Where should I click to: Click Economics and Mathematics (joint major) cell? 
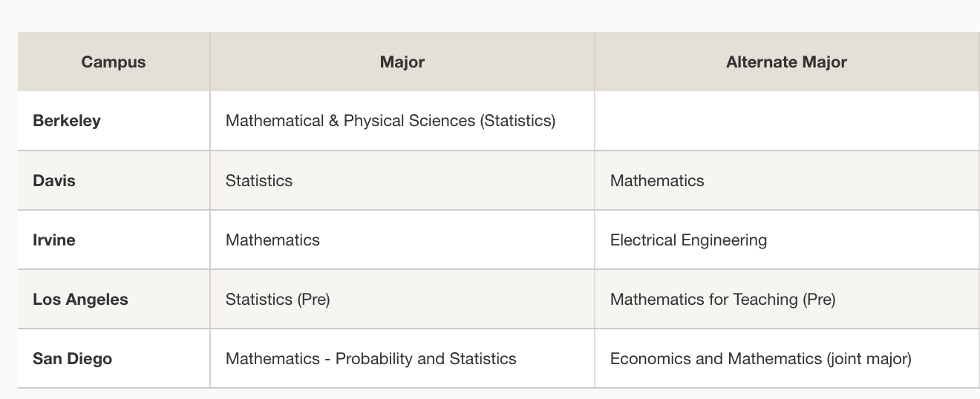pyautogui.click(x=760, y=358)
